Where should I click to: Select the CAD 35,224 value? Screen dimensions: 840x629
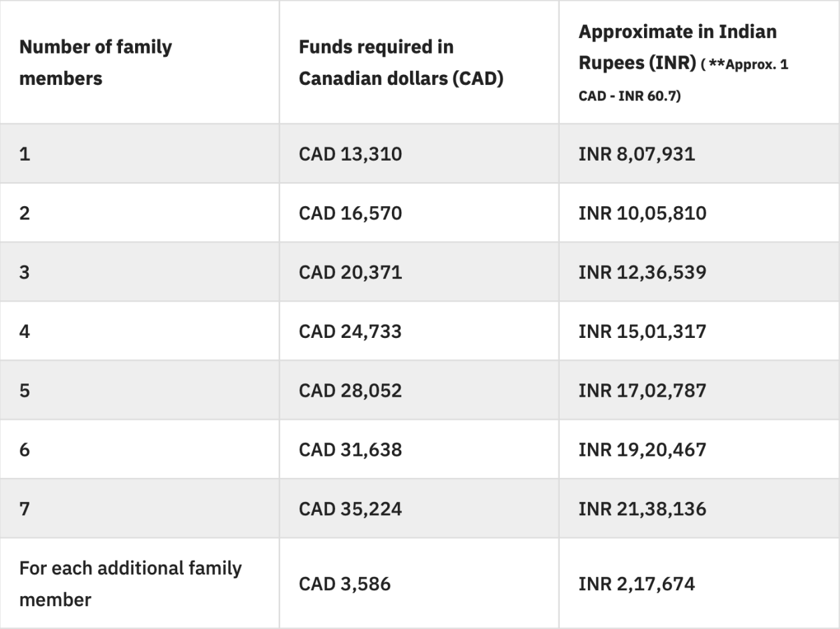350,509
